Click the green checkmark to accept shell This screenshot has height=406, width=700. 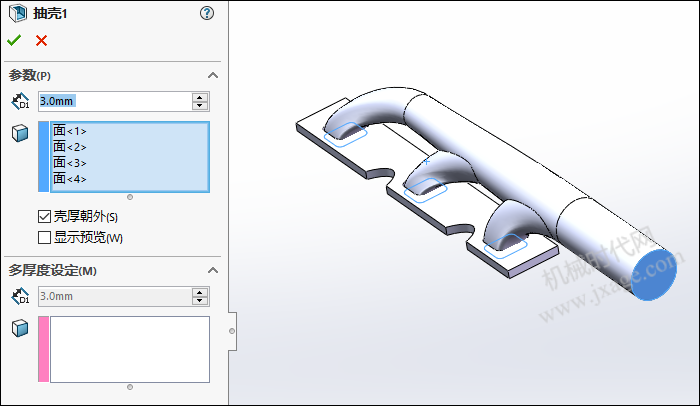[x=14, y=41]
